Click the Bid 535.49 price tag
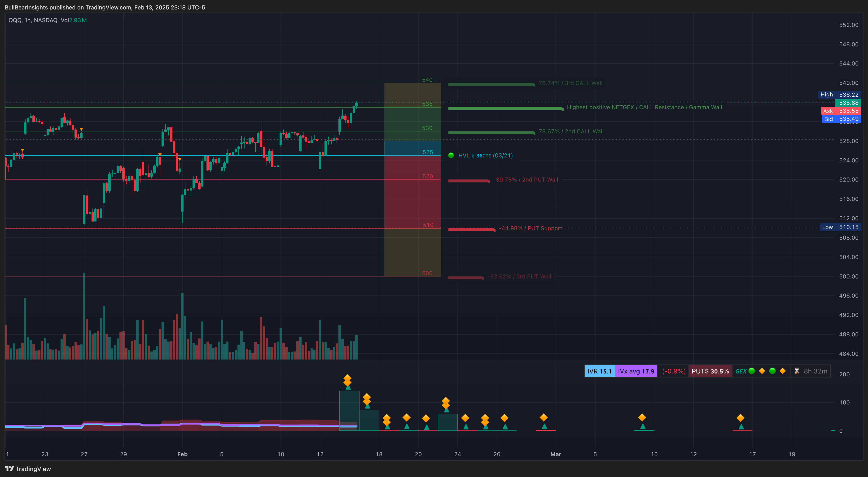 841,119
